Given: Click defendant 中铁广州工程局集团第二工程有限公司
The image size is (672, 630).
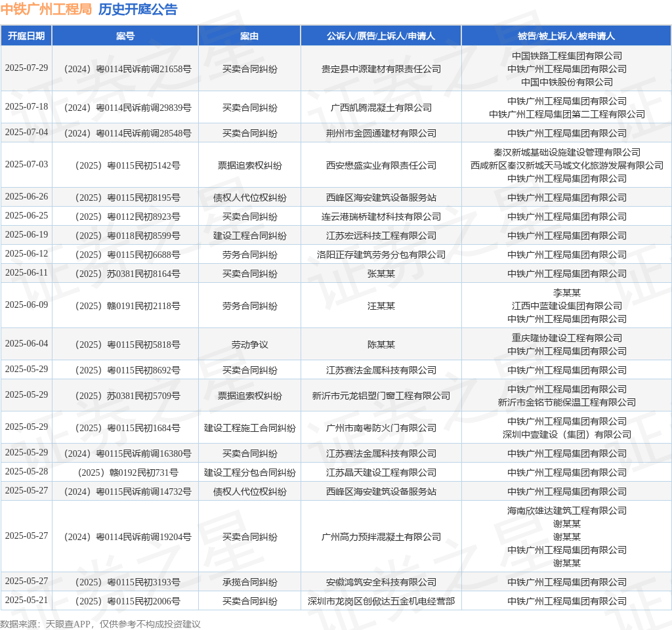Looking at the screenshot, I should [x=566, y=114].
